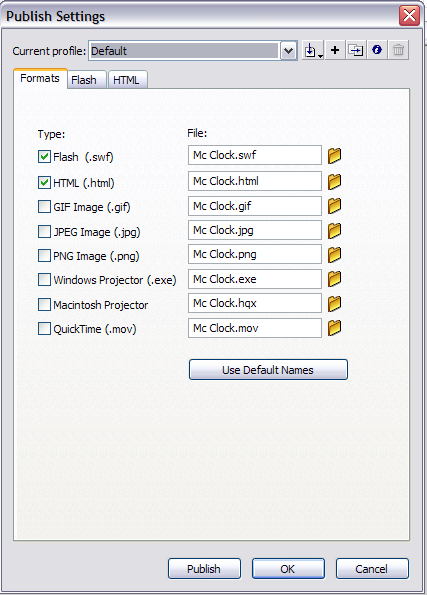Click the Publish button
The height and width of the screenshot is (595, 427).
[x=204, y=568]
